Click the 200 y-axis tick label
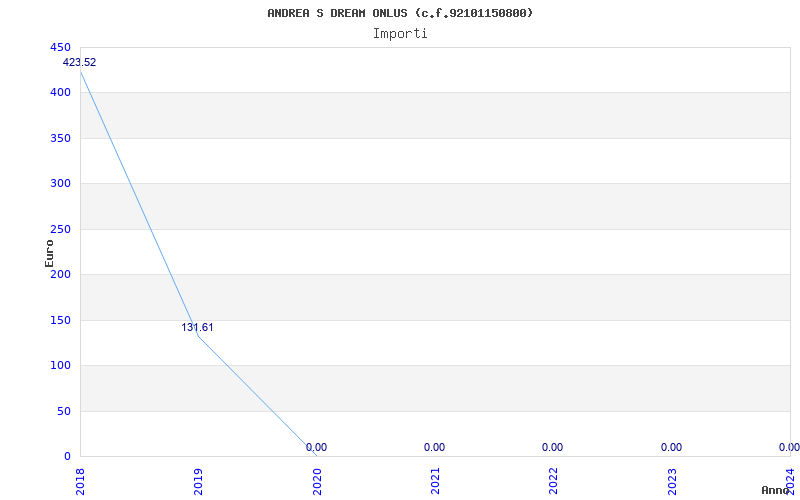Screen dimensions: 800x500 tap(60, 274)
